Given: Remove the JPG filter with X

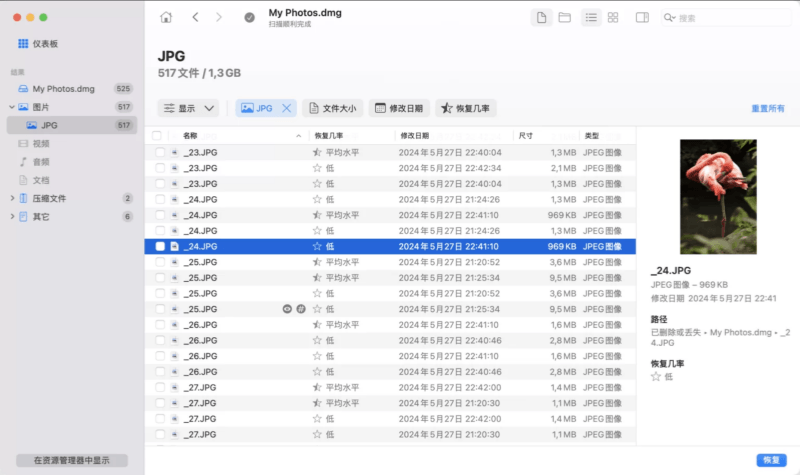Looking at the screenshot, I should (287, 108).
